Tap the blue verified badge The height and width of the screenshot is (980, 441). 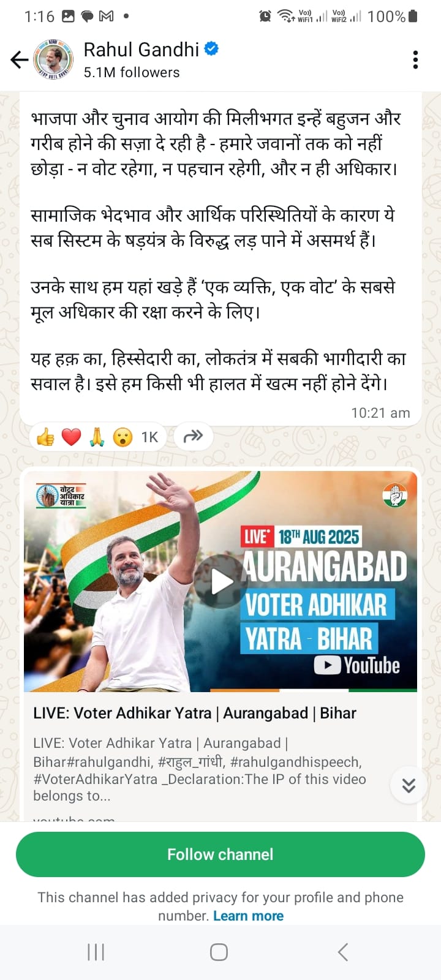pyautogui.click(x=211, y=49)
